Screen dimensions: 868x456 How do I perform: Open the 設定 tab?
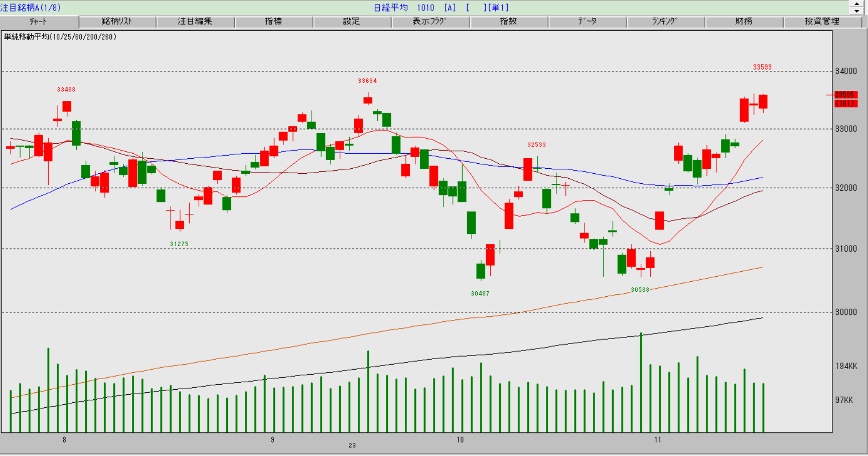point(352,22)
